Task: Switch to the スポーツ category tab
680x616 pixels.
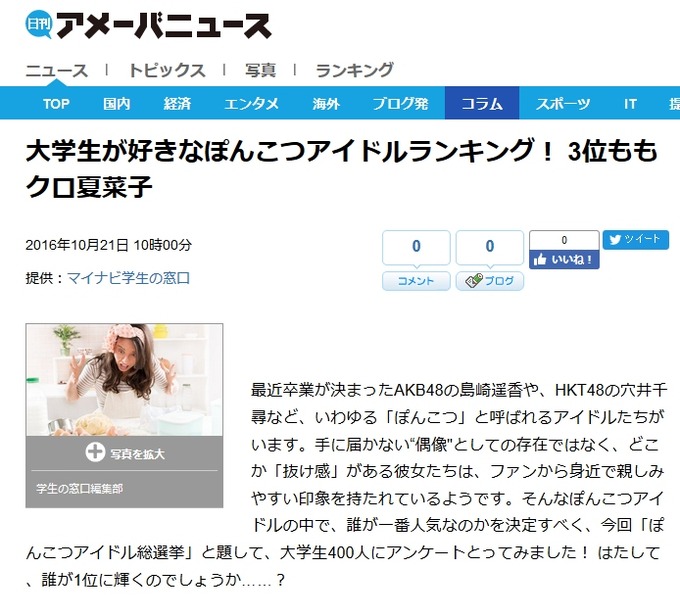Action: [563, 104]
